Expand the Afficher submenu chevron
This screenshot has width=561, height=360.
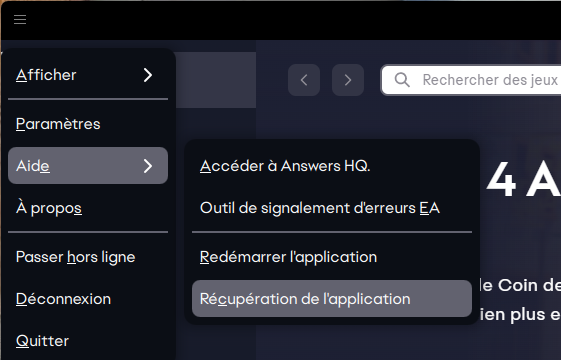[148, 75]
